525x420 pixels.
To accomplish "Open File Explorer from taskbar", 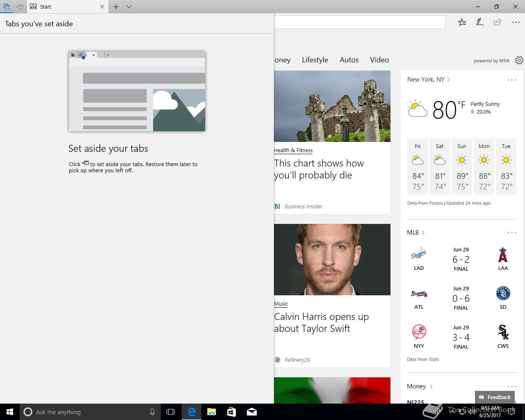I will pos(211,412).
